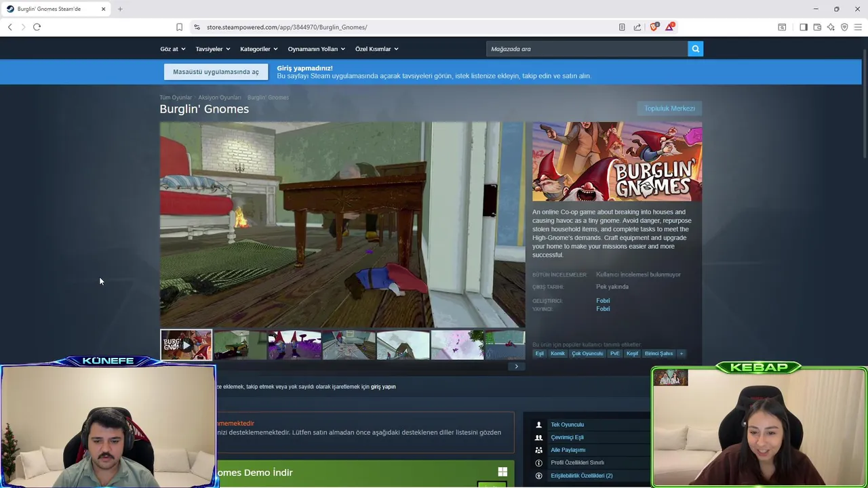Open a new tab with plus icon

120,9
